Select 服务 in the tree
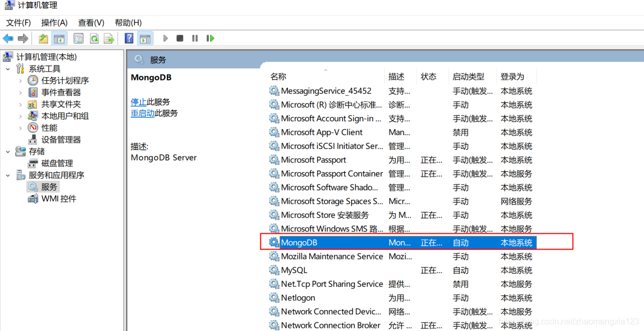The width and height of the screenshot is (644, 331). (x=49, y=187)
